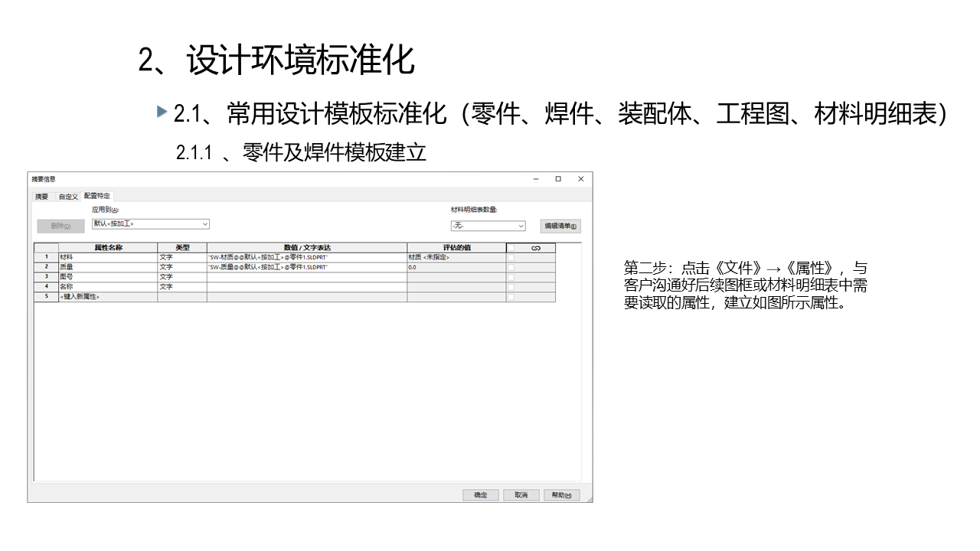Select the 名称 property name cell

click(107, 287)
